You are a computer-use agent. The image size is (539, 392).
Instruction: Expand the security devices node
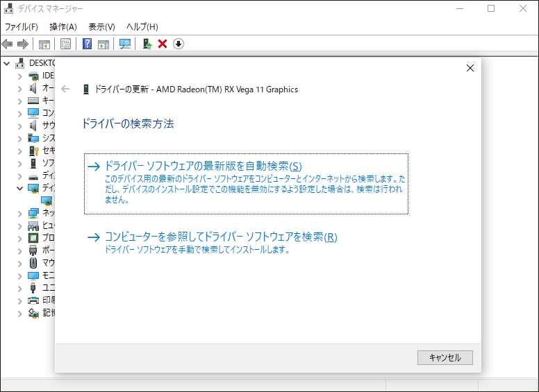tap(20, 151)
